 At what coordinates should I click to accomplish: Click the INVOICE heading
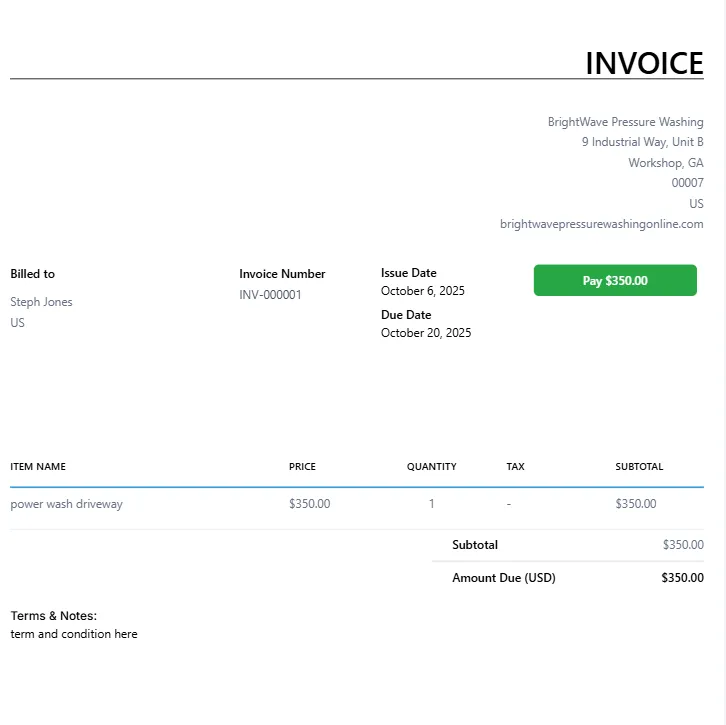pyautogui.click(x=644, y=63)
